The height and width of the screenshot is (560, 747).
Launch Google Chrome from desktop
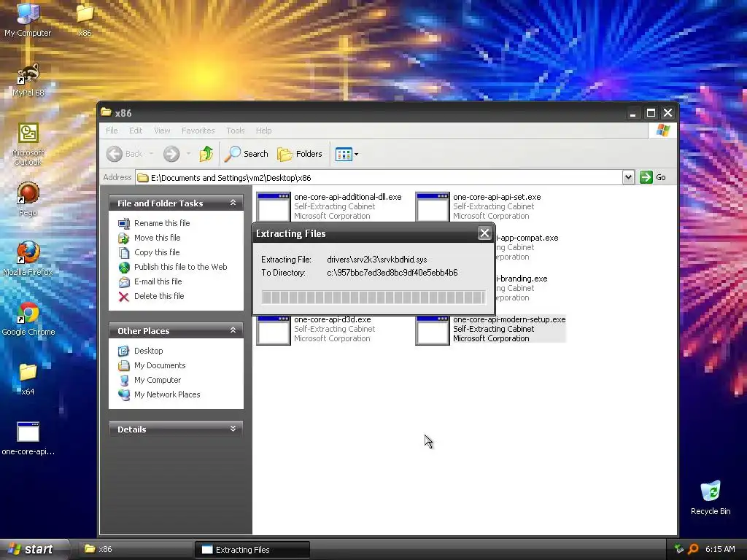click(x=28, y=319)
